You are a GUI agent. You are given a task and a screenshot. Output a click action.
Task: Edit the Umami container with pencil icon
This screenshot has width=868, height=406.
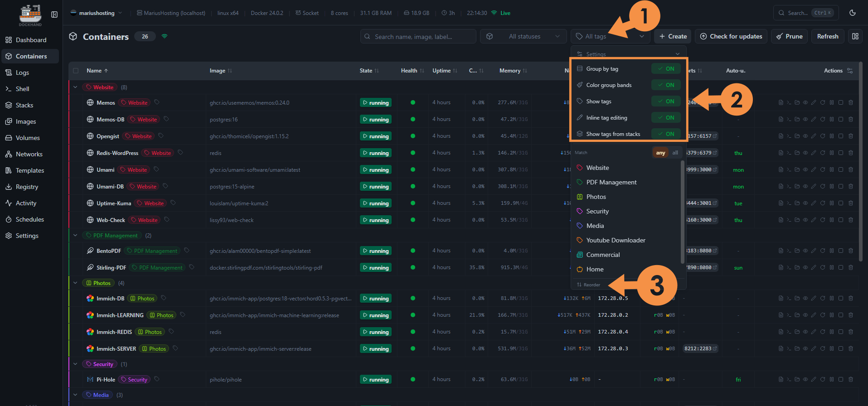[814, 170]
